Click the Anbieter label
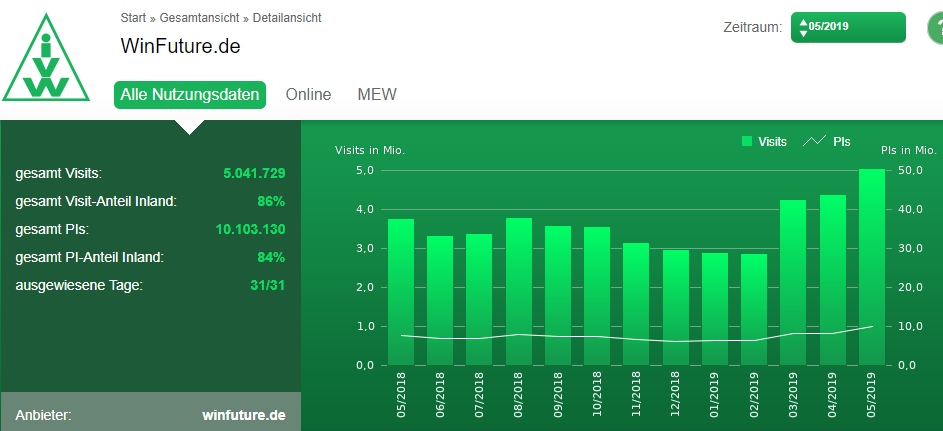This screenshot has height=431, width=943. tap(43, 415)
